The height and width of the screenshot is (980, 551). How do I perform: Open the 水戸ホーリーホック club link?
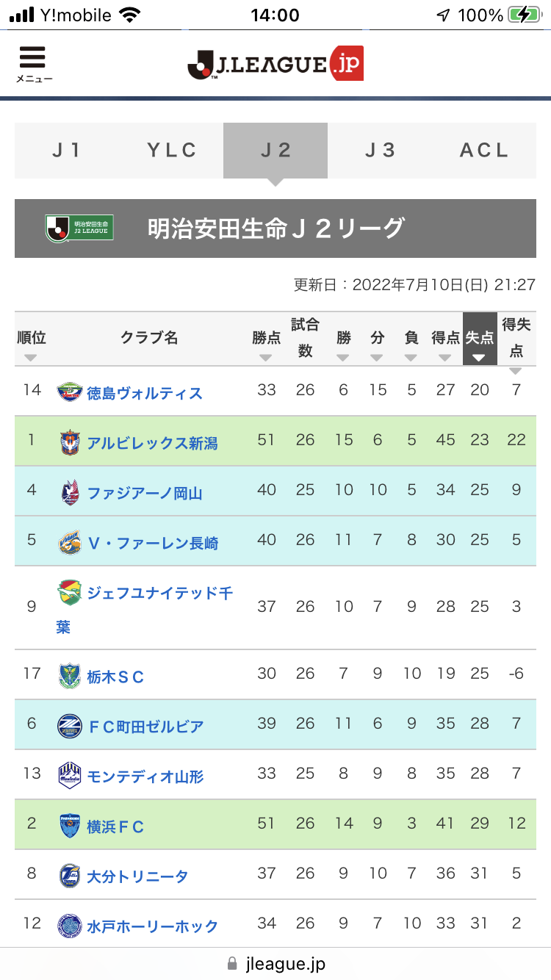click(152, 926)
